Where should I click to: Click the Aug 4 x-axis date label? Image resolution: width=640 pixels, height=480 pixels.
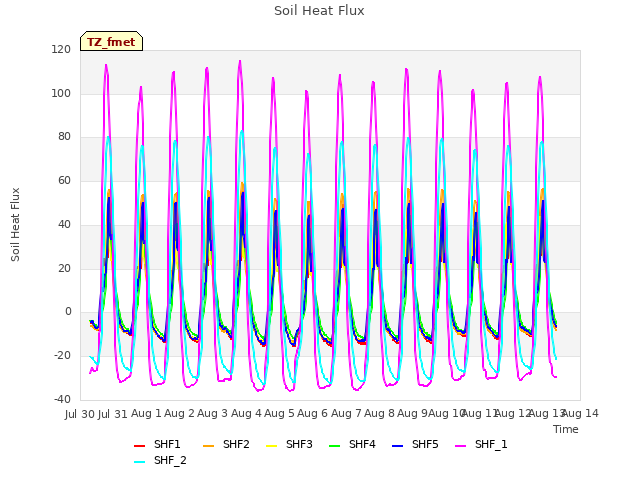click(x=246, y=413)
